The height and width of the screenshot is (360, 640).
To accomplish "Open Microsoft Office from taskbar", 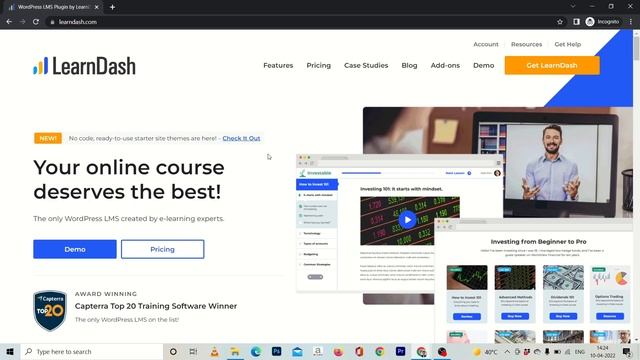I will 359,351.
